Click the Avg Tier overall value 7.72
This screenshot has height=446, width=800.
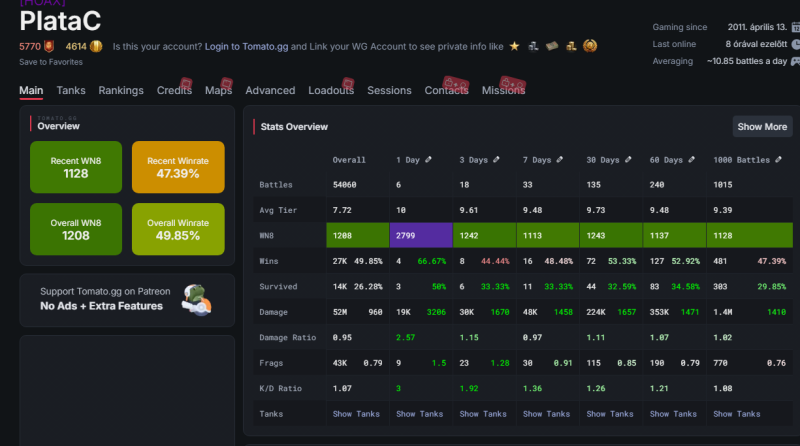(x=342, y=210)
